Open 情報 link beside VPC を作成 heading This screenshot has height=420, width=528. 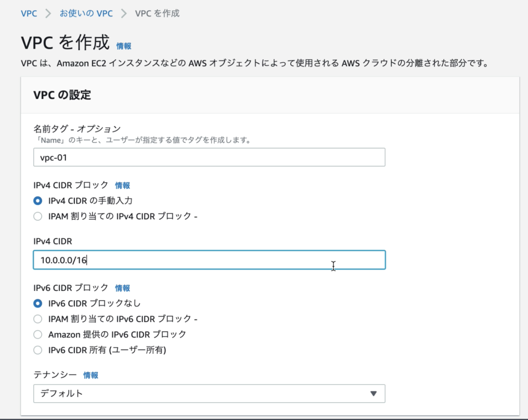[x=124, y=46]
